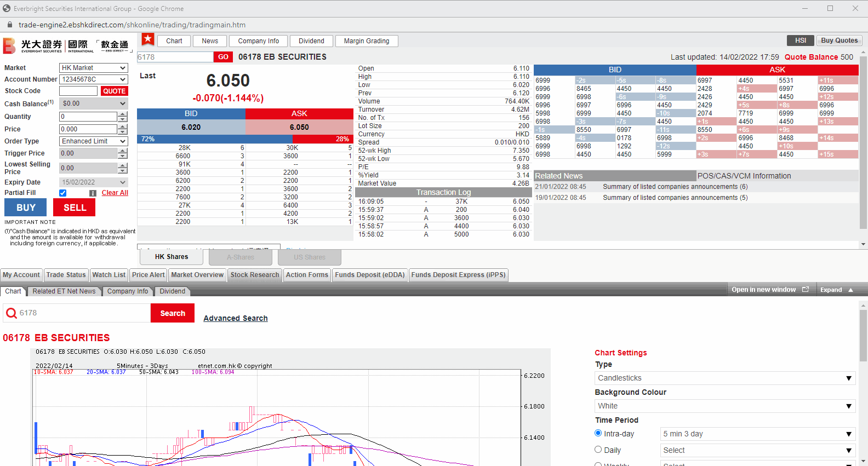The image size is (868, 466).
Task: Click the Chrome globe icon in title bar
Action: (x=7, y=8)
